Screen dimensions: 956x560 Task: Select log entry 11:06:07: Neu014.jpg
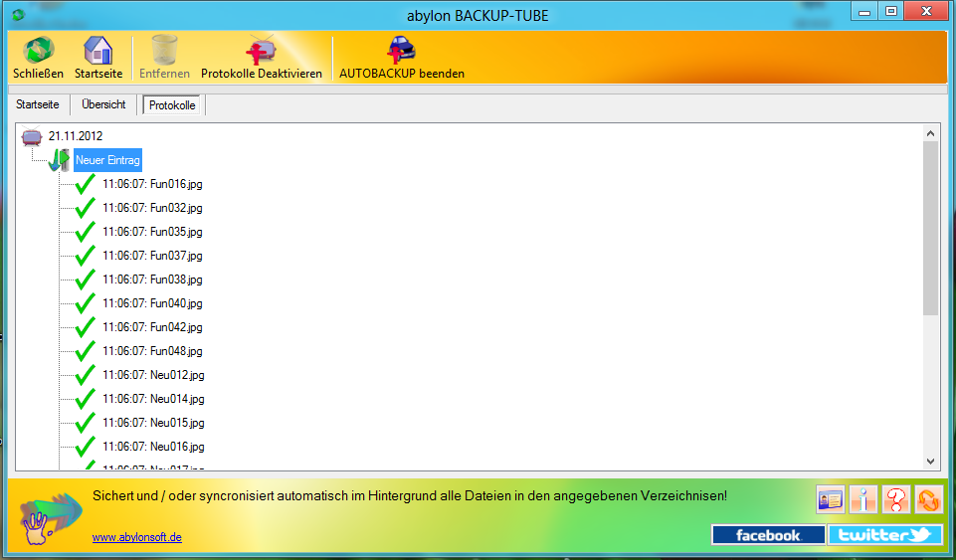[153, 399]
